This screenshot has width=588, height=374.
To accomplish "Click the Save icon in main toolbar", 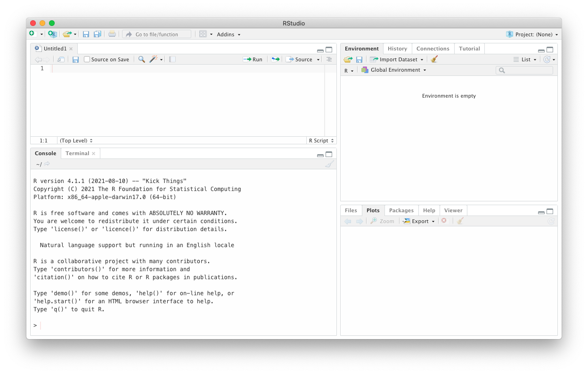I will click(x=86, y=34).
